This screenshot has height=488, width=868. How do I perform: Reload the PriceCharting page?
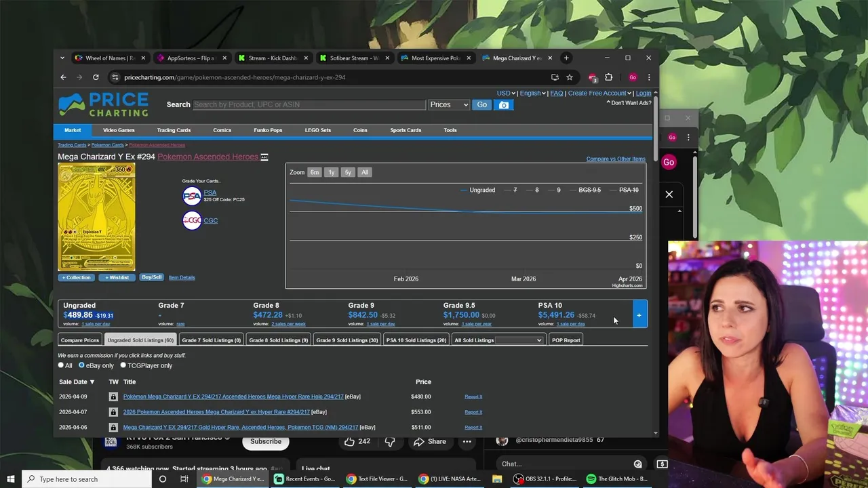pyautogui.click(x=96, y=77)
